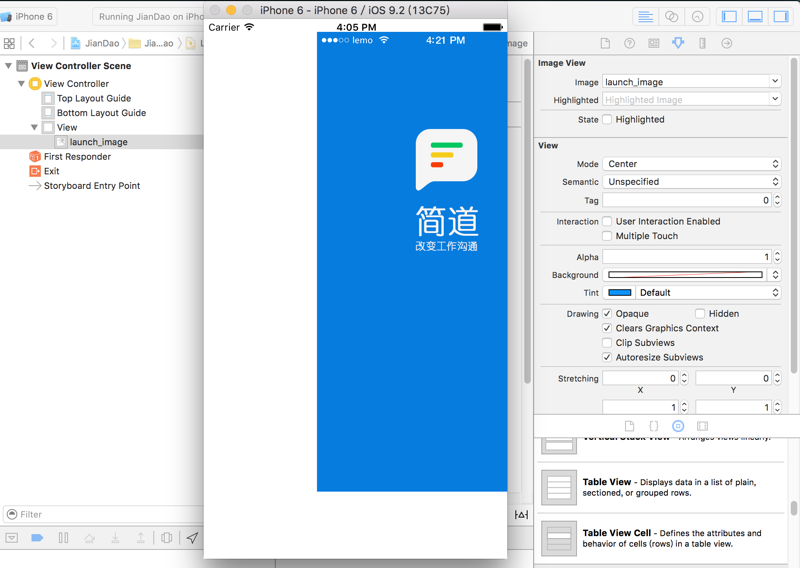Select Storyboard Entry Point row
This screenshot has height=568, width=800.
pos(85,186)
